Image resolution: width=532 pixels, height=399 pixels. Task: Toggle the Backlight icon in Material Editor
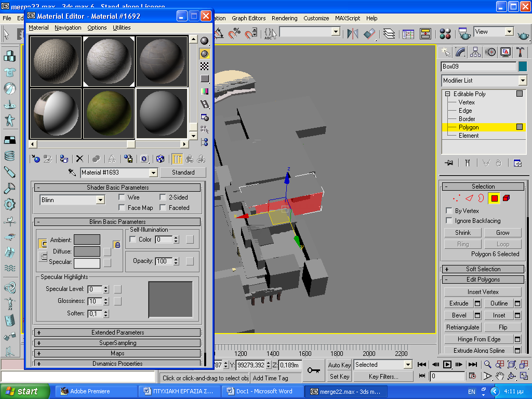tap(205, 54)
